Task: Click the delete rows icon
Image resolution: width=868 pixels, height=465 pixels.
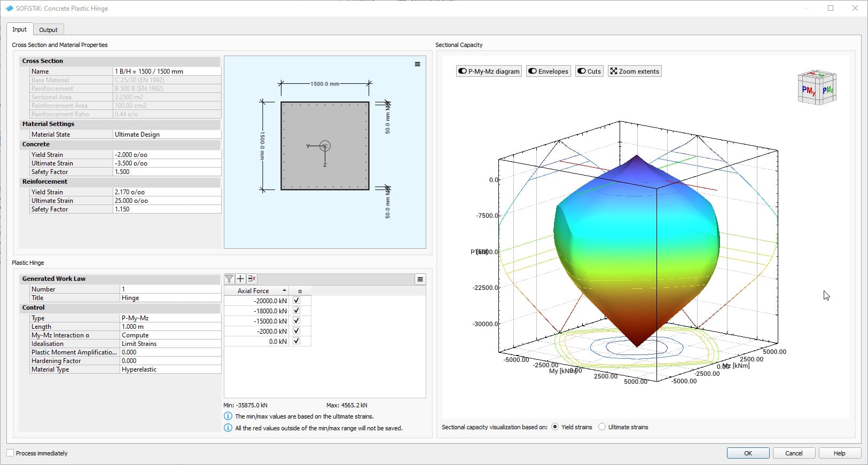Action: (252, 279)
